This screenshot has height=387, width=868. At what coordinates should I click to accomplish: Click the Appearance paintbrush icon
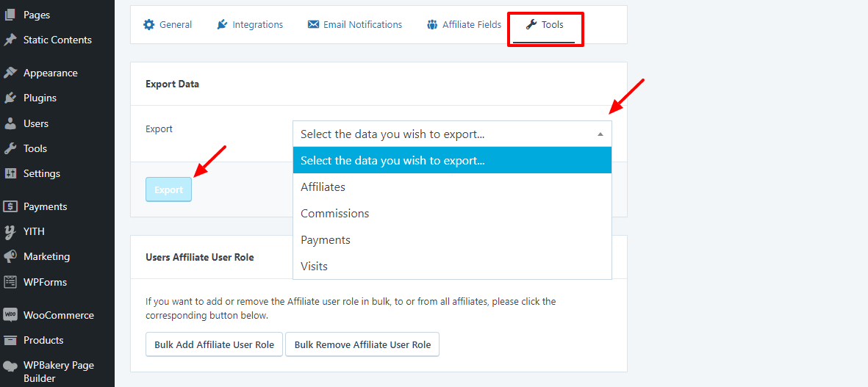pyautogui.click(x=10, y=73)
